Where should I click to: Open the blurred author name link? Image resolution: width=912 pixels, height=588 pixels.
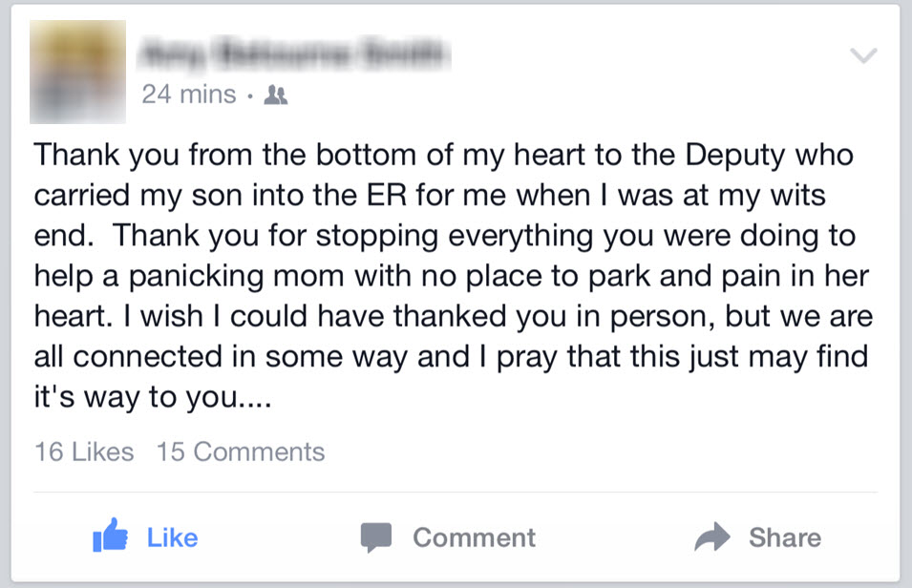tap(294, 54)
